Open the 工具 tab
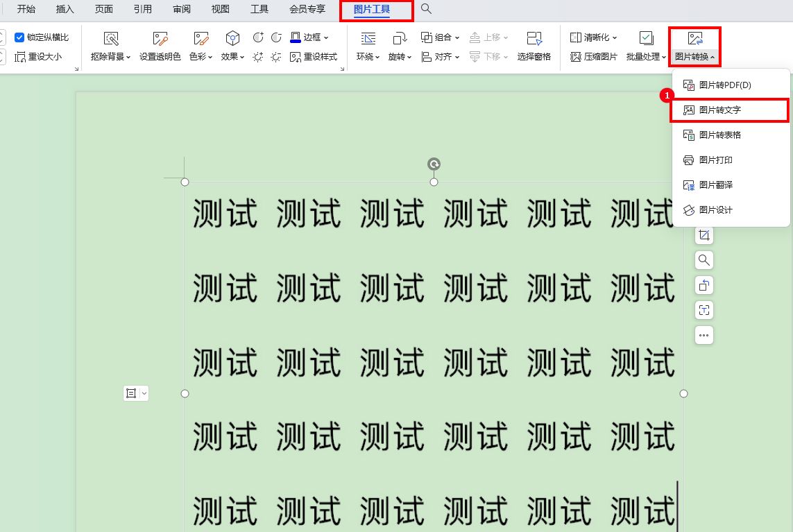Viewport: 793px width, 532px height. pos(259,9)
